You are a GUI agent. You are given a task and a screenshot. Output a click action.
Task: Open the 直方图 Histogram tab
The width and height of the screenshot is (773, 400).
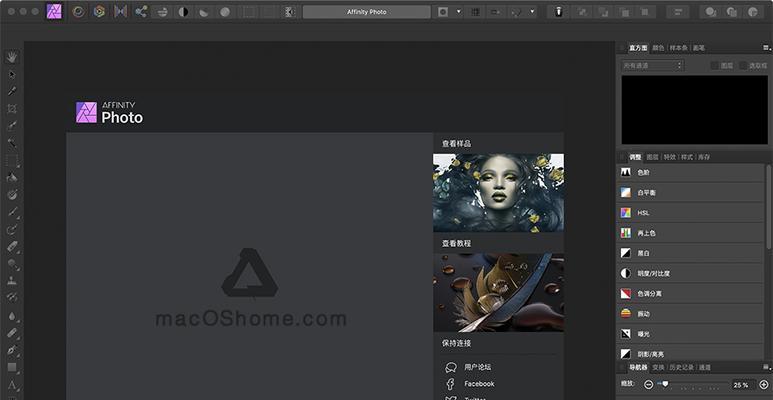point(638,48)
